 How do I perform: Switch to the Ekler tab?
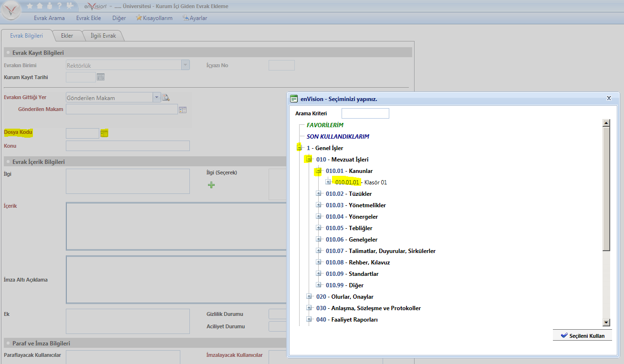[67, 36]
